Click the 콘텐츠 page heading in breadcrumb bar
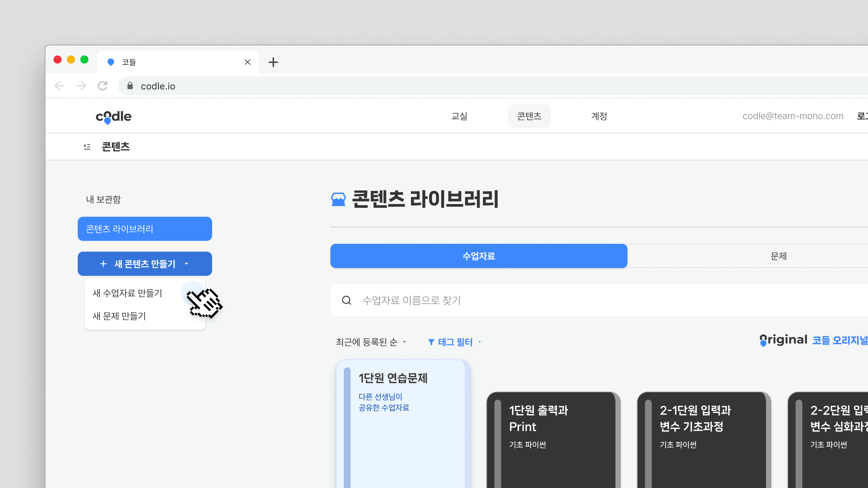This screenshot has height=488, width=868. click(116, 146)
